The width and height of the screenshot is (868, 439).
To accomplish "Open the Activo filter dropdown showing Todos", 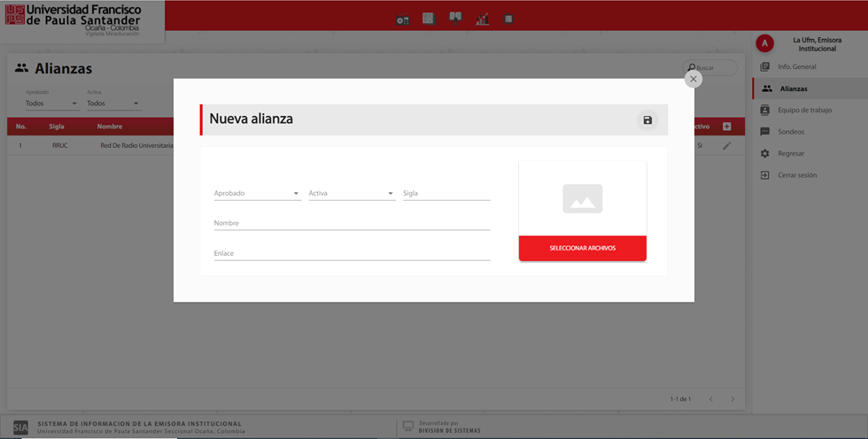I will [x=112, y=104].
